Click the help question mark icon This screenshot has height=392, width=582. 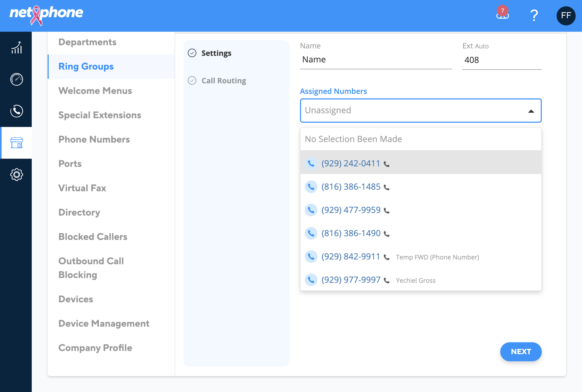click(x=534, y=15)
